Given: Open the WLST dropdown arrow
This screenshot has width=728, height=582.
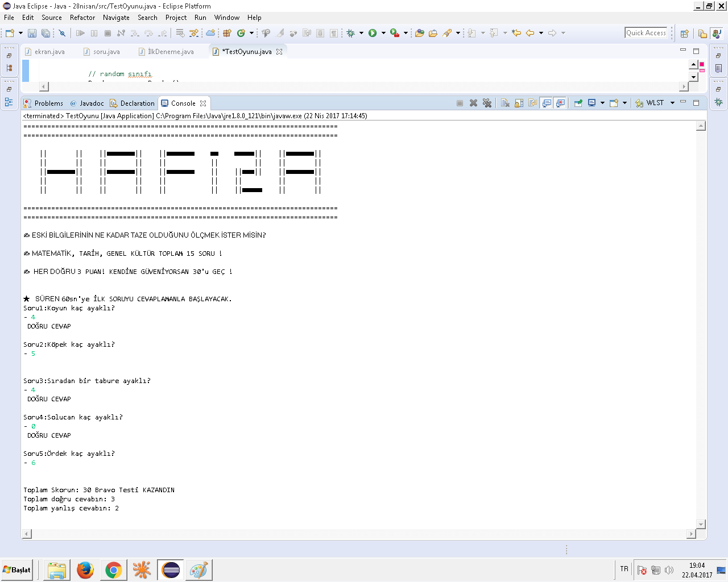Looking at the screenshot, I should tap(672, 103).
